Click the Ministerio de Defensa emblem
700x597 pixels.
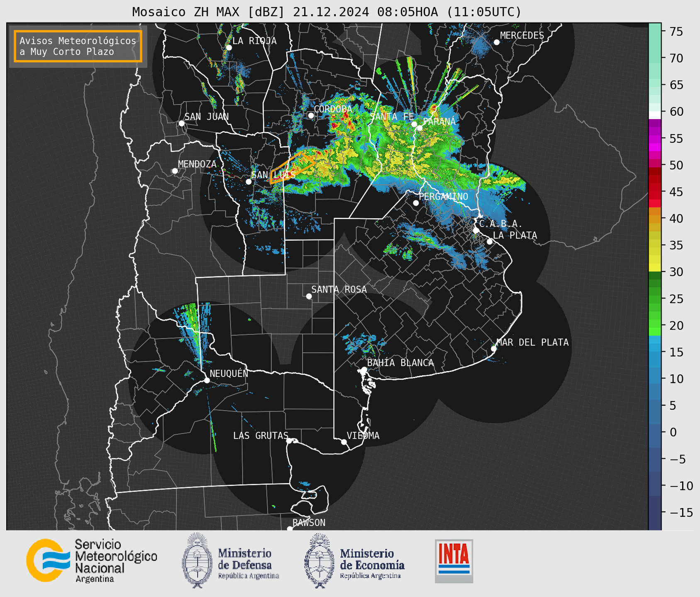click(x=197, y=560)
